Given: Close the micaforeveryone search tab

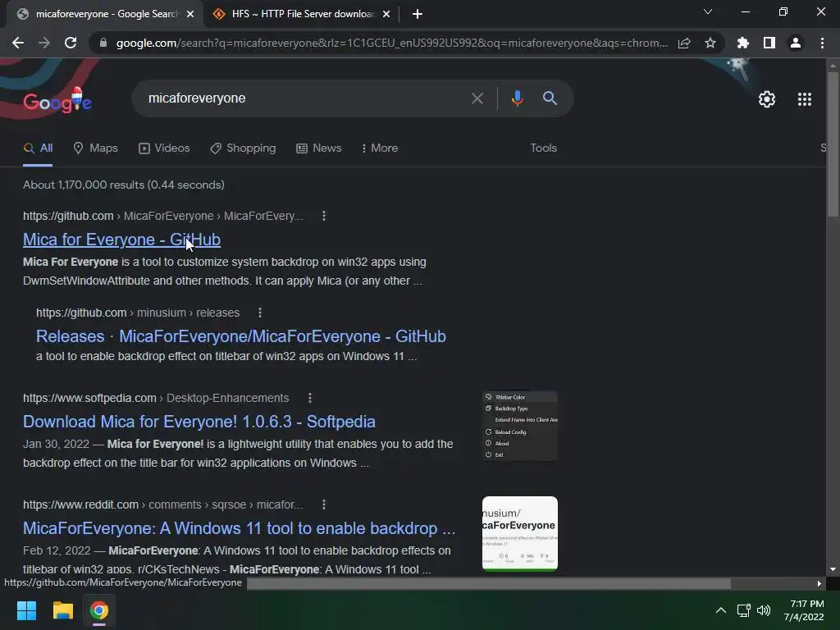Looking at the screenshot, I should 190,14.
